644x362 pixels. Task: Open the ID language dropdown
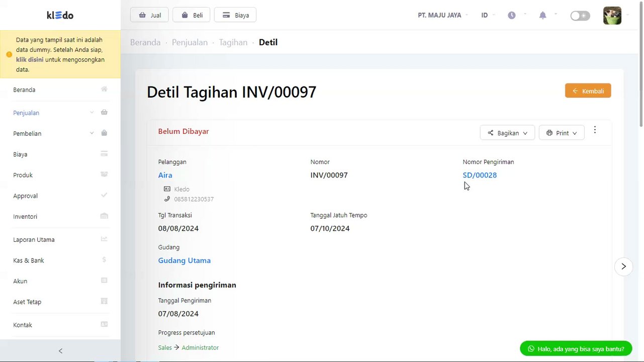click(x=488, y=15)
